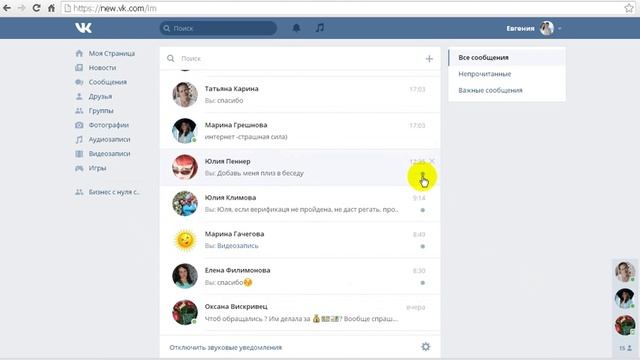Click the browser address bar
This screenshot has height=360, width=640.
point(343,8)
